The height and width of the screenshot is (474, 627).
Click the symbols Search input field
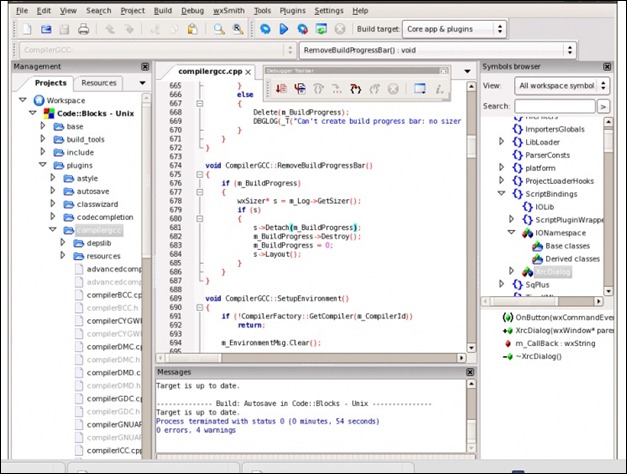coord(555,106)
